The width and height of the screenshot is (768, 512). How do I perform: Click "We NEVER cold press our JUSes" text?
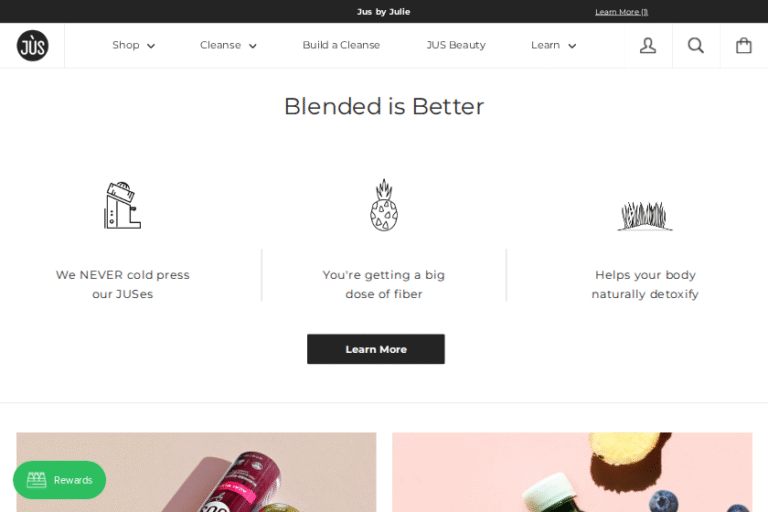(122, 284)
